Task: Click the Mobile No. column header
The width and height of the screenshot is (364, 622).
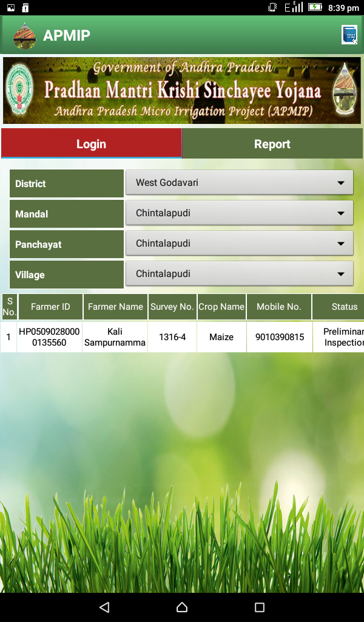Action: tap(279, 307)
